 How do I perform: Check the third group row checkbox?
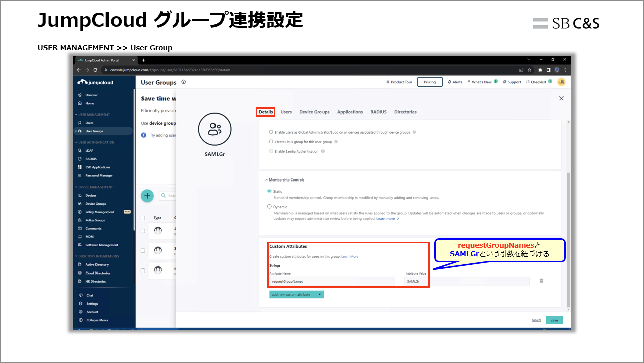click(143, 270)
